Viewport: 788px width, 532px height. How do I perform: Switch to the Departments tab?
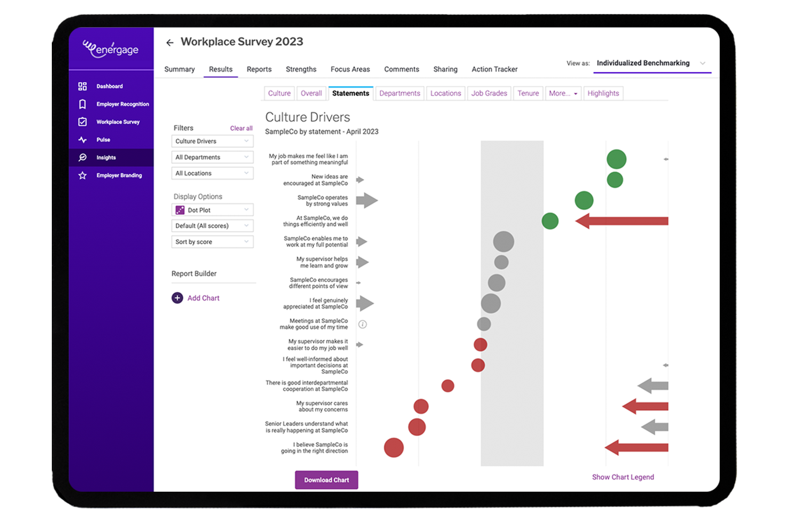click(399, 93)
